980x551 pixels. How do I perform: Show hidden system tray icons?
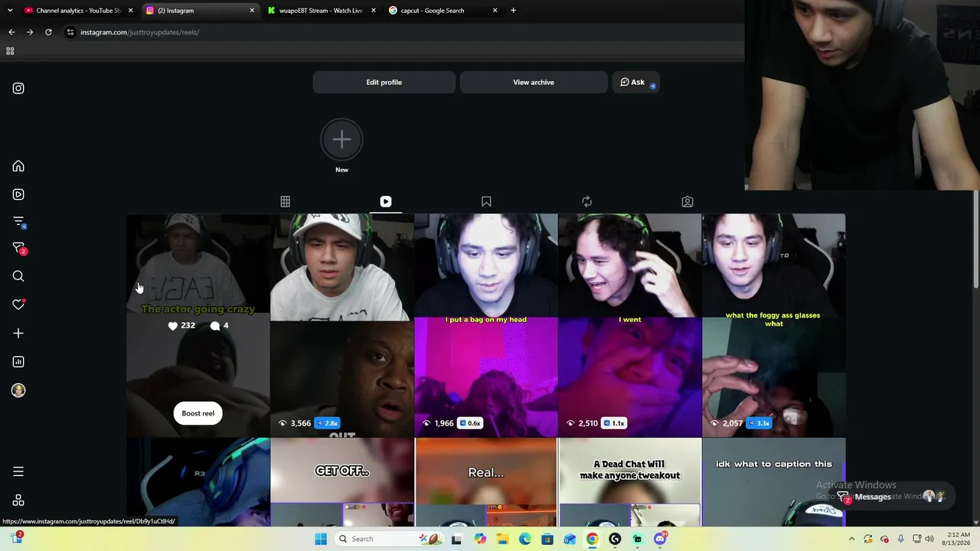point(851,539)
